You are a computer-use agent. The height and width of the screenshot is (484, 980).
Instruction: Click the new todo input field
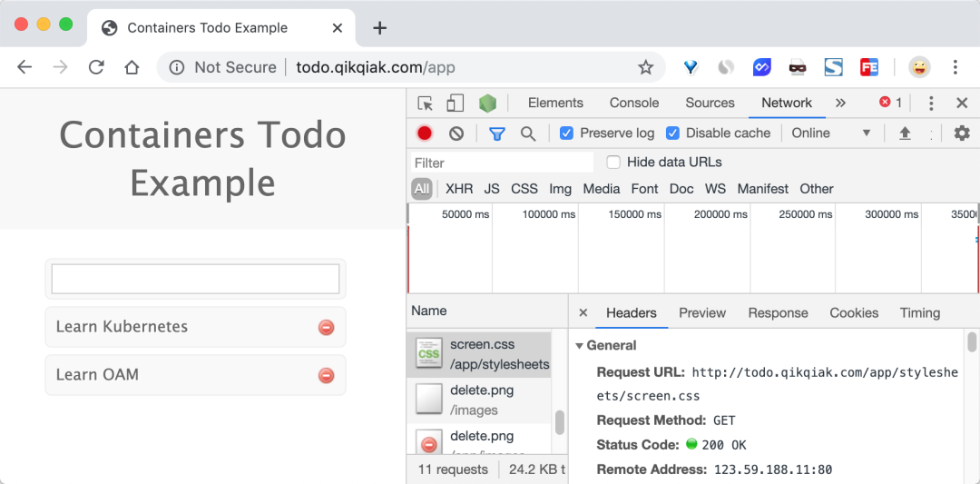click(x=195, y=279)
